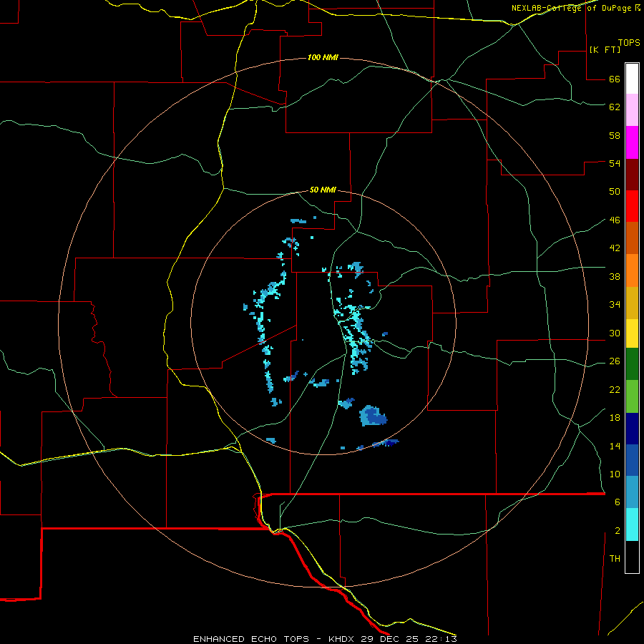Viewport: 644px width, 644px height.
Task: Click the bright red legend swatch
Action: click(x=632, y=206)
